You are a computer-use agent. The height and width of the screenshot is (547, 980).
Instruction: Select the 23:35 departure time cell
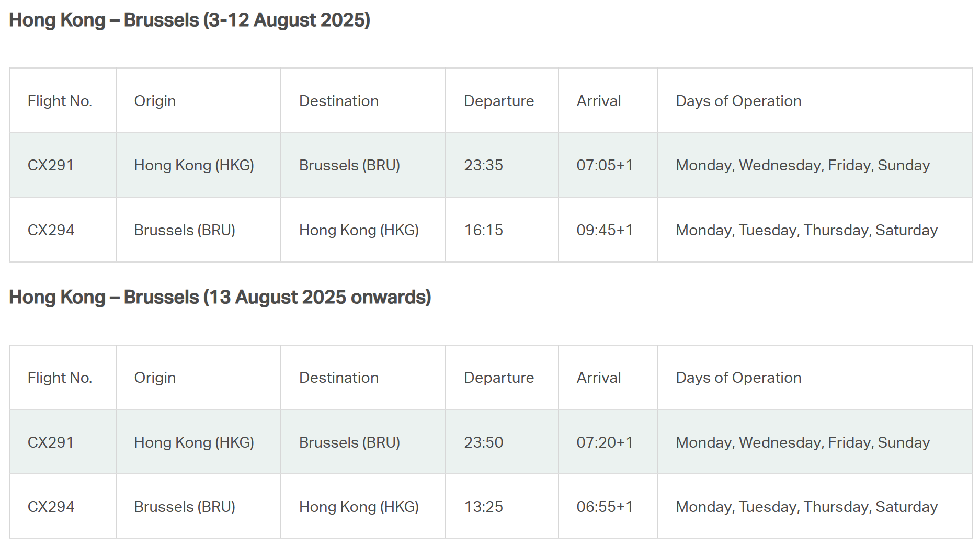click(483, 165)
